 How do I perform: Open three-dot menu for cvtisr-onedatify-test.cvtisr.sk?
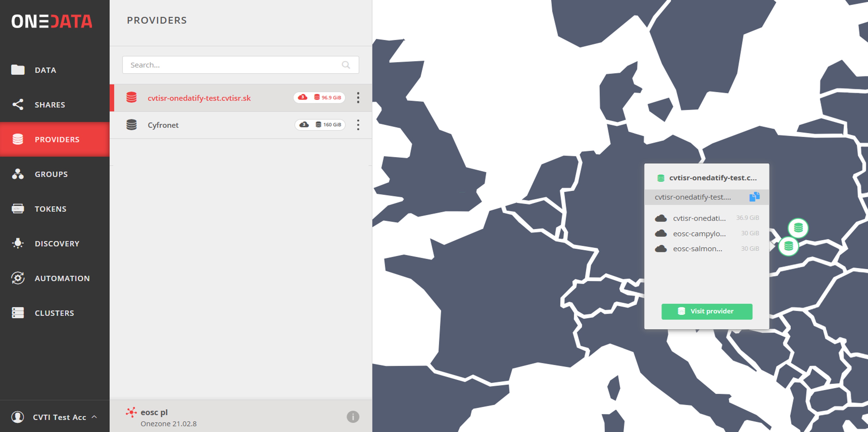(x=358, y=98)
